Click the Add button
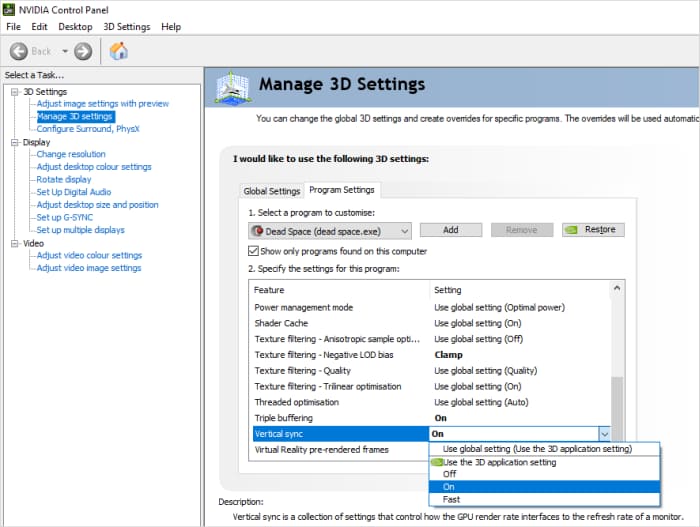The height and width of the screenshot is (527, 700). tap(450, 230)
